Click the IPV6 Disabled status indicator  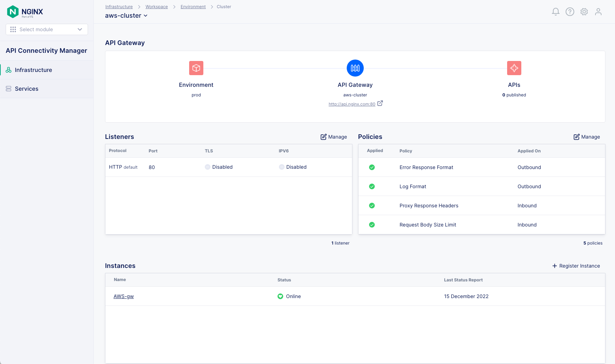tap(282, 167)
